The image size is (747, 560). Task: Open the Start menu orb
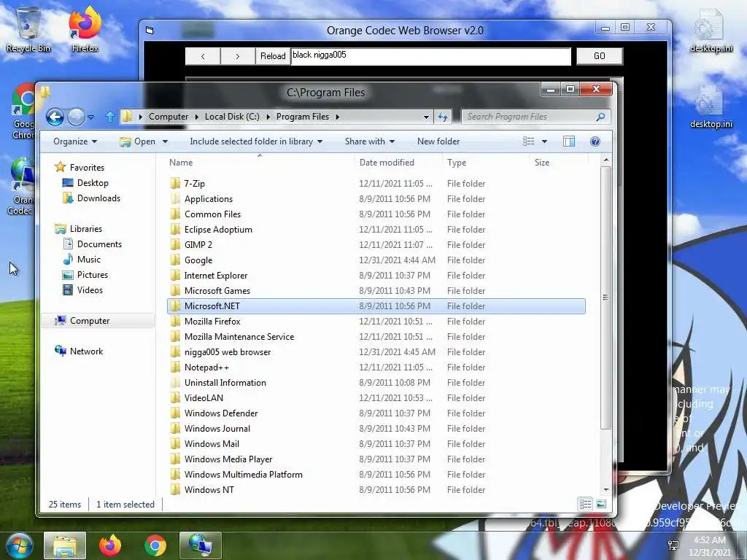coord(18,545)
